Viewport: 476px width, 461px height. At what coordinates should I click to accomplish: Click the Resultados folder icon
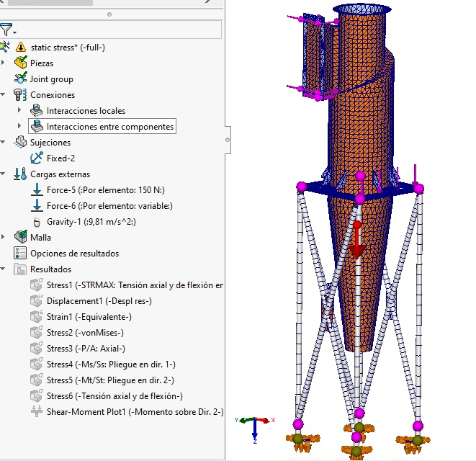coord(20,269)
